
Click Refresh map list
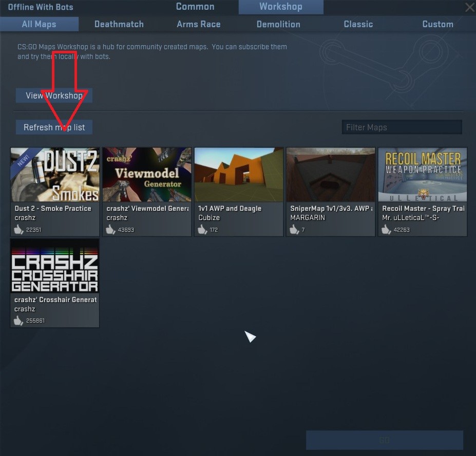coord(54,127)
